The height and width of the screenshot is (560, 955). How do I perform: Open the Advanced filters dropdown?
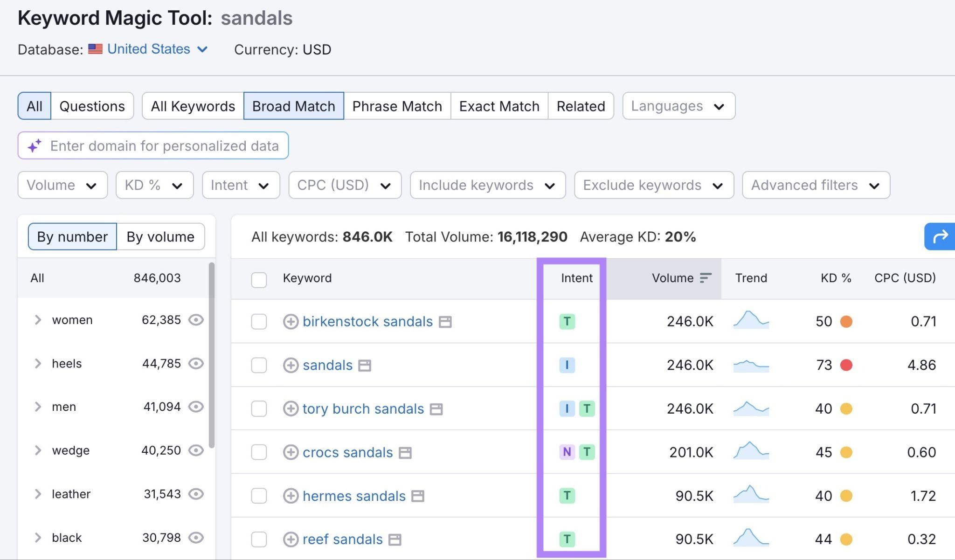click(816, 185)
